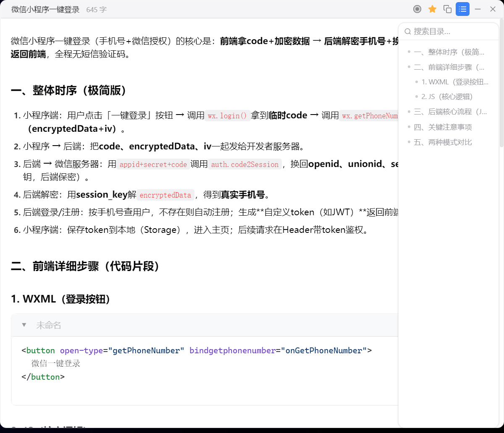
Task: Click the vertical scrollbar thumb at right edge
Action: tap(501, 83)
